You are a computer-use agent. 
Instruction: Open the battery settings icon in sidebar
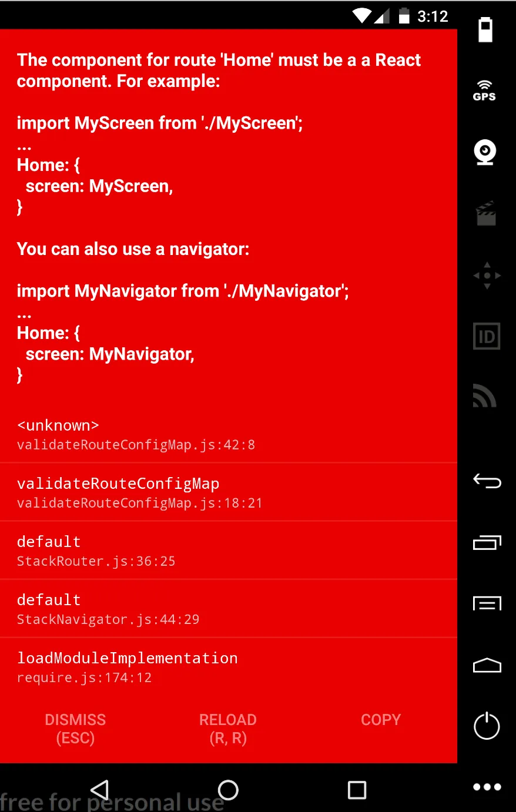485,29
